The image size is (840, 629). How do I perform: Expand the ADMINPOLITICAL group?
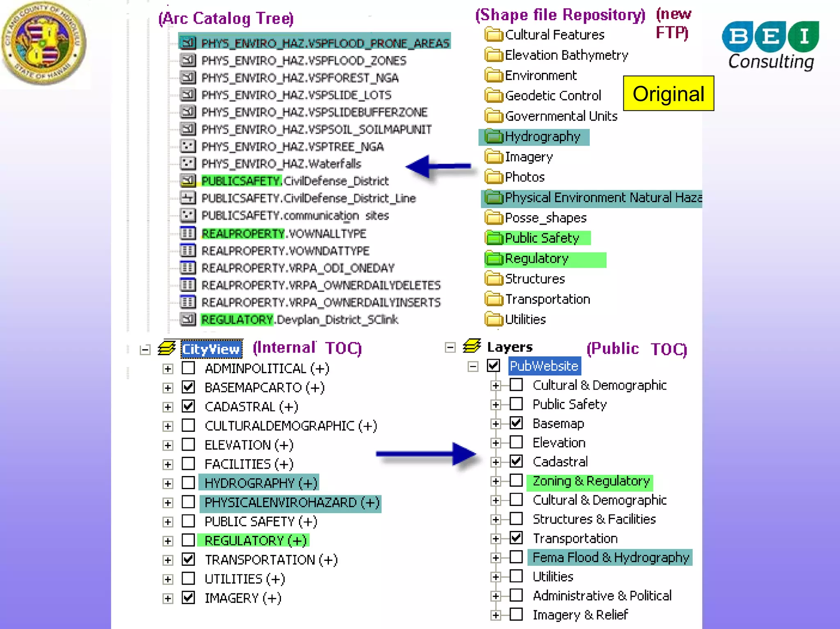(x=167, y=369)
